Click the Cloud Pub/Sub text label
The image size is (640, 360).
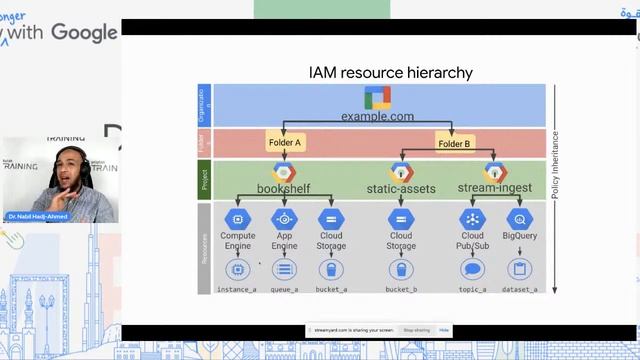tap(473, 241)
